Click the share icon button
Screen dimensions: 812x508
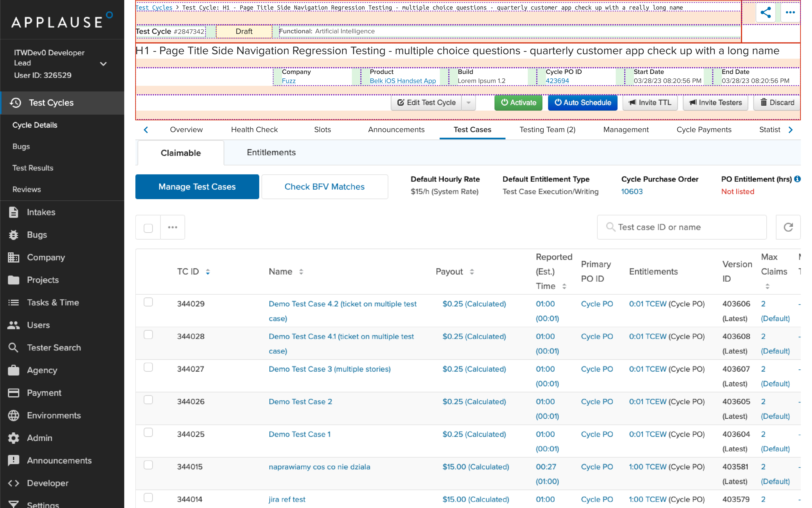pos(765,12)
